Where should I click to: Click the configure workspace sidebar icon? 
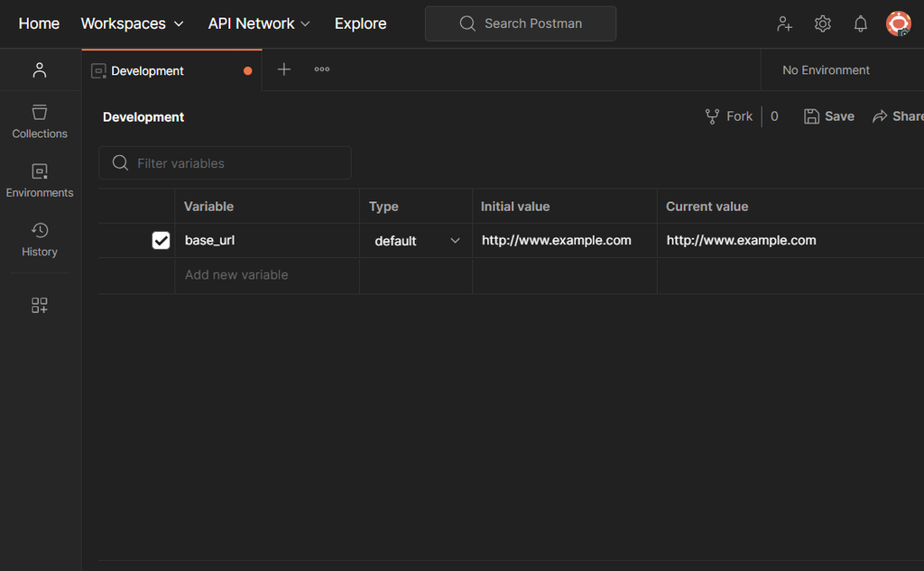(x=40, y=306)
